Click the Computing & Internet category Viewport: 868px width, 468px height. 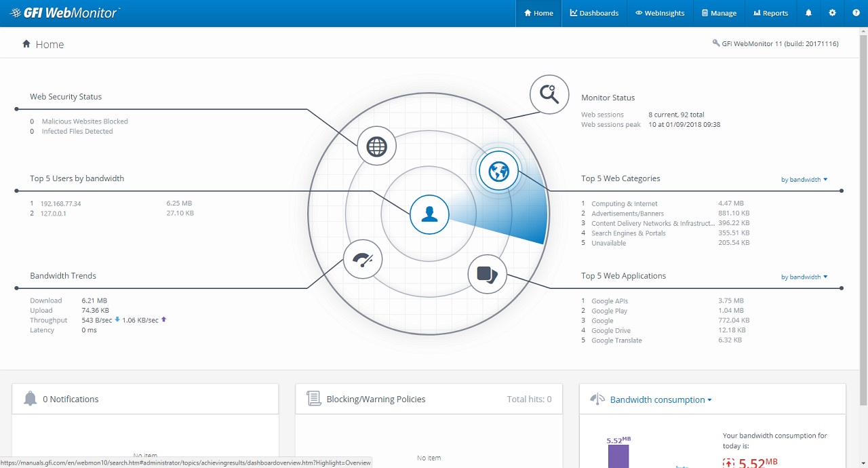(625, 203)
